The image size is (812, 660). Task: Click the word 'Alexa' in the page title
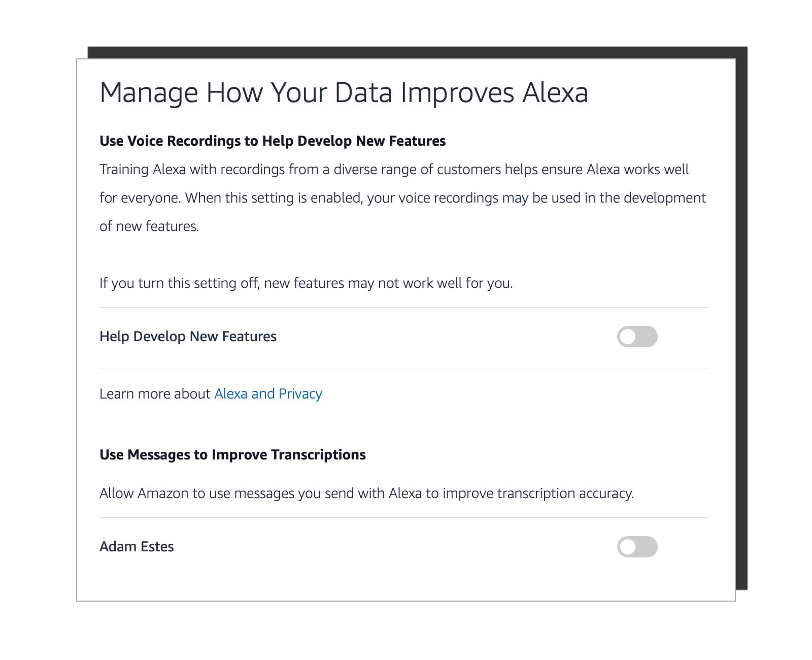tap(555, 93)
